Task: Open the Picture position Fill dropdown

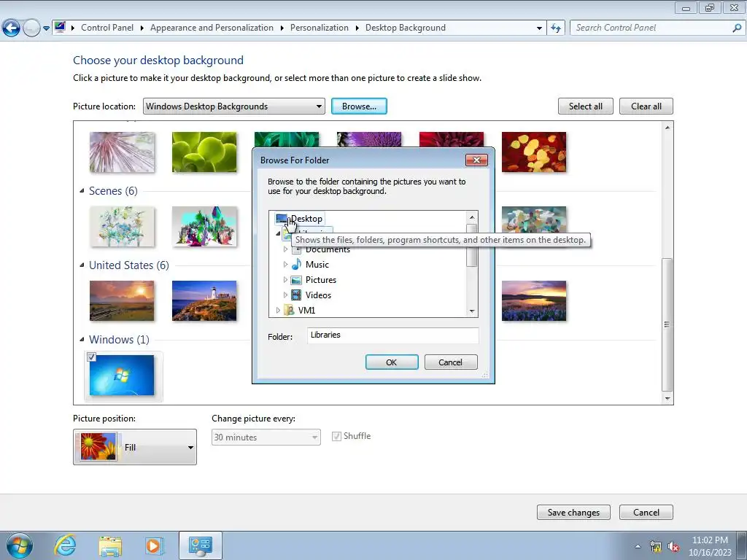Action: point(135,447)
